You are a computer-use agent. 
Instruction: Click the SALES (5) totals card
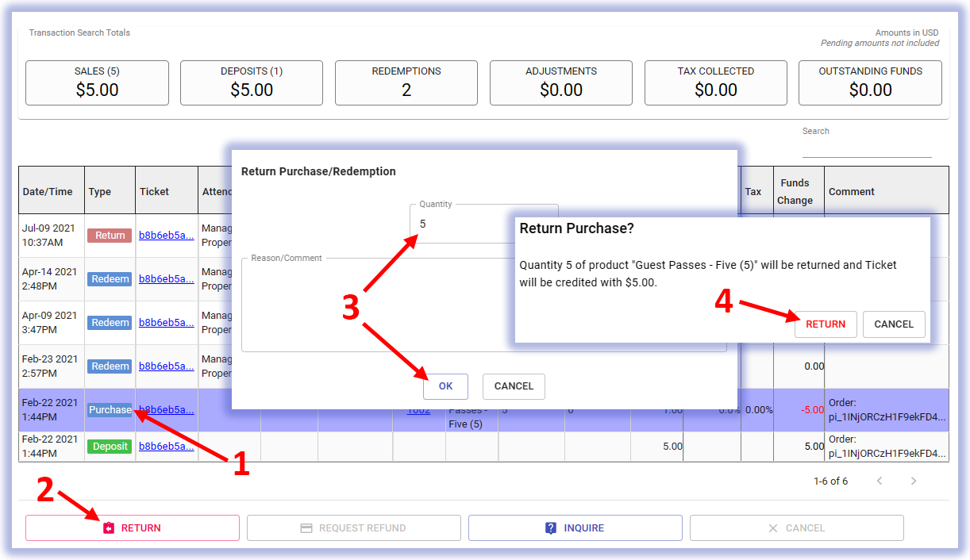(97, 82)
